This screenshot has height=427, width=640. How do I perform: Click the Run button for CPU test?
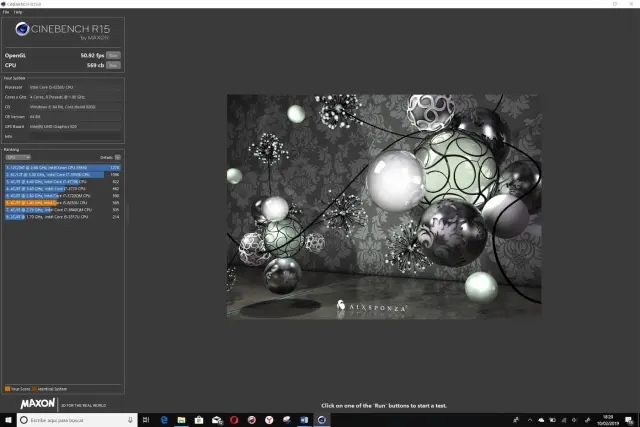click(114, 65)
